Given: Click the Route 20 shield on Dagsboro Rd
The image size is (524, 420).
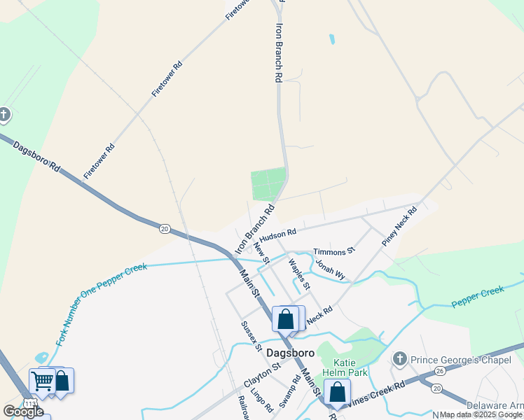Looking at the screenshot, I should tap(165, 229).
